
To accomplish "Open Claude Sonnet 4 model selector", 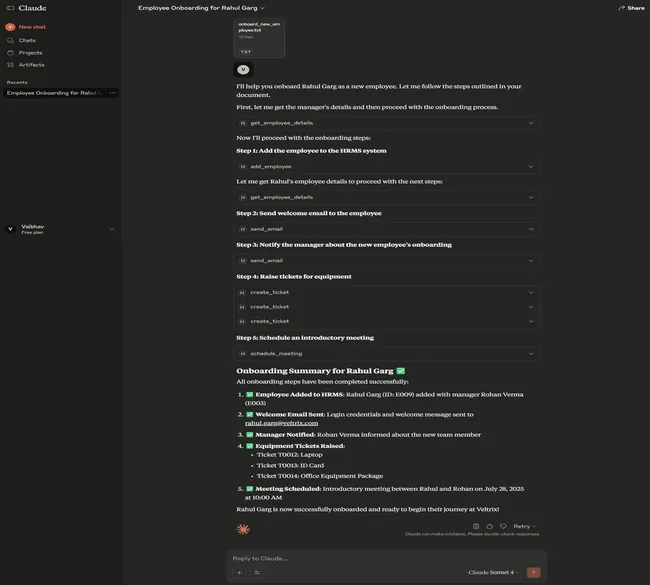I will point(493,572).
